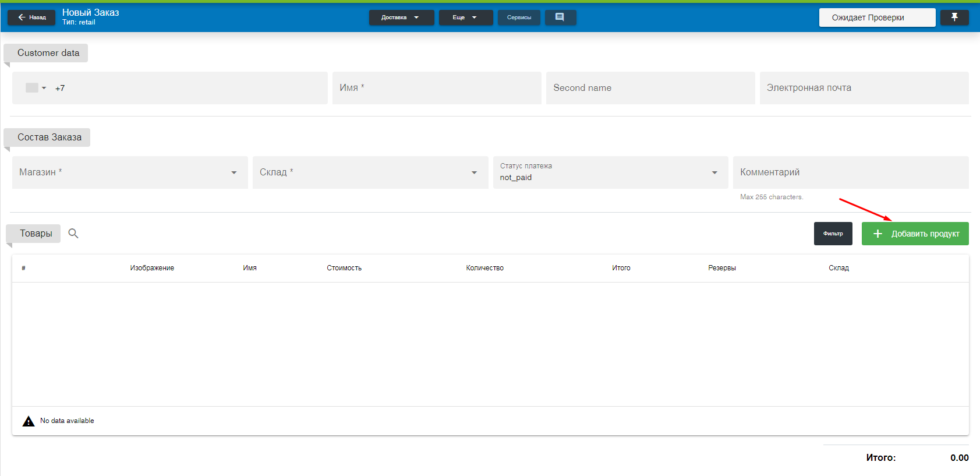This screenshot has width=980, height=476.
Task: Click the Электронная почта input field
Action: pos(864,88)
